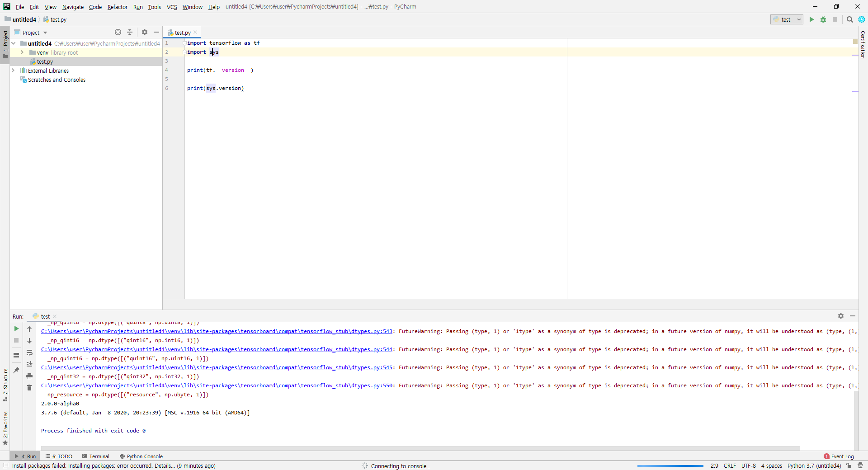Screen dimensions: 868x470
Task: Hide the Project tool window
Action: click(156, 32)
